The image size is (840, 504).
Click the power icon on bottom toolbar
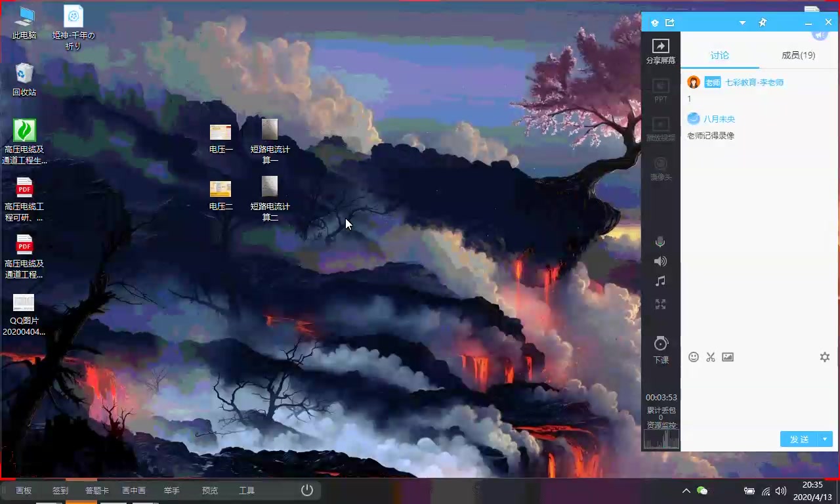click(306, 490)
